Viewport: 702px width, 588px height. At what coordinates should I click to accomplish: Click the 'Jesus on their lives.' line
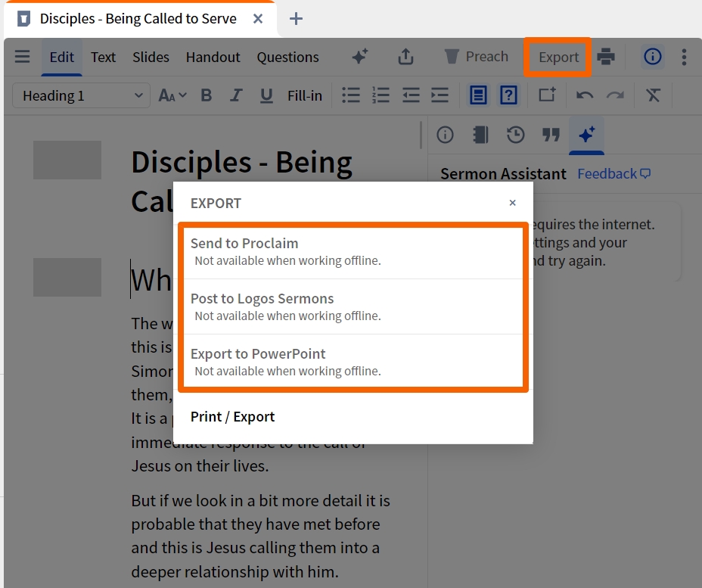(x=200, y=465)
